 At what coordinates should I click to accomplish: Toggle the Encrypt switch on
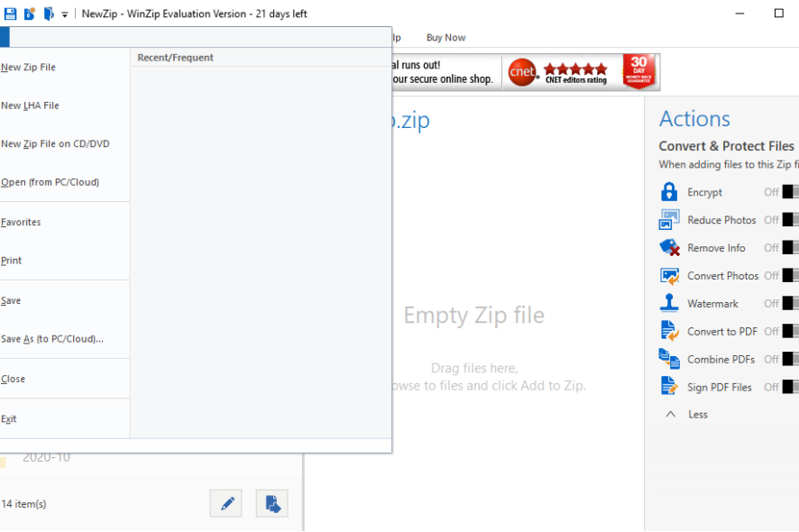790,191
